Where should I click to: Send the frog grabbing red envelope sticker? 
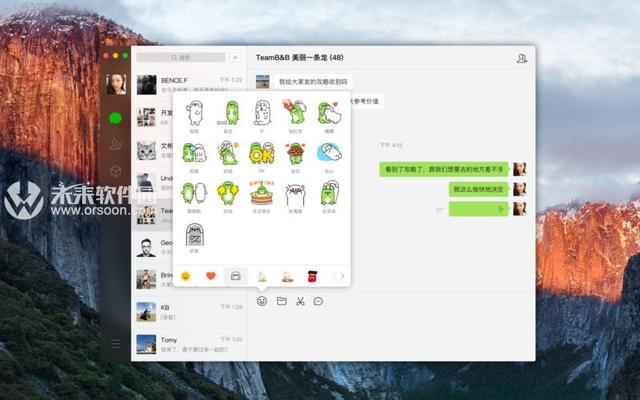point(295,112)
